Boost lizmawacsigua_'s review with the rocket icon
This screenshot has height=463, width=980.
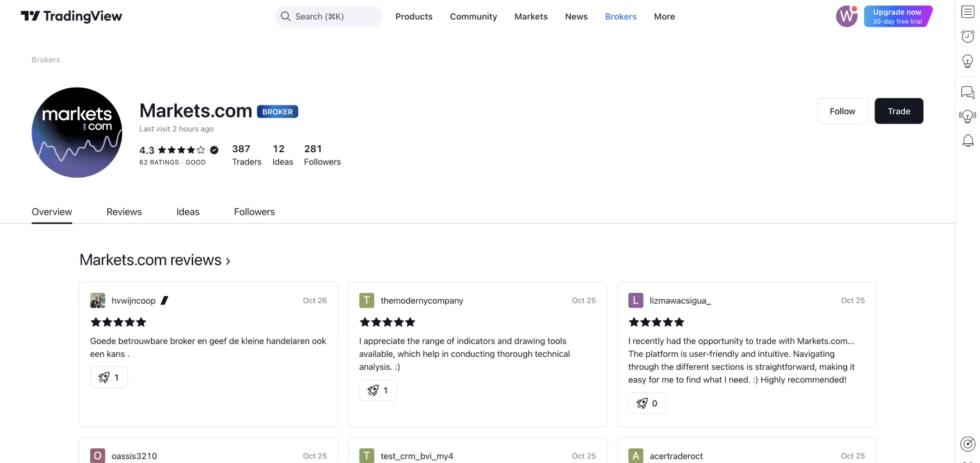[x=647, y=403]
